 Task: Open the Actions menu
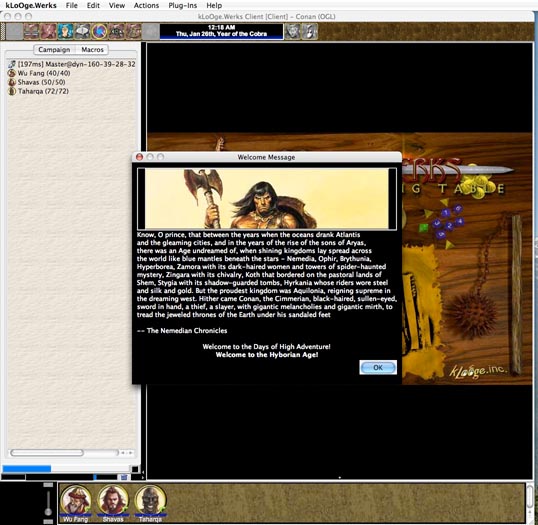click(x=146, y=5)
